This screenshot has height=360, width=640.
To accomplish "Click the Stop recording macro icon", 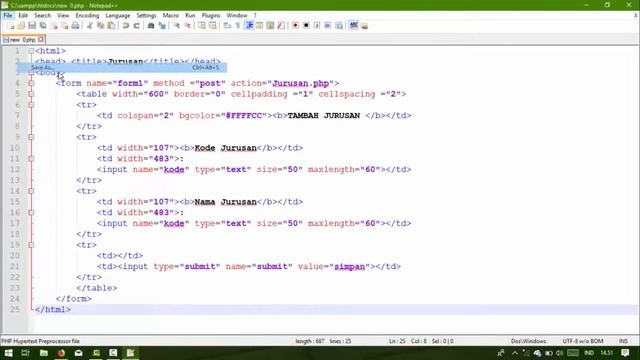I will 306,26.
